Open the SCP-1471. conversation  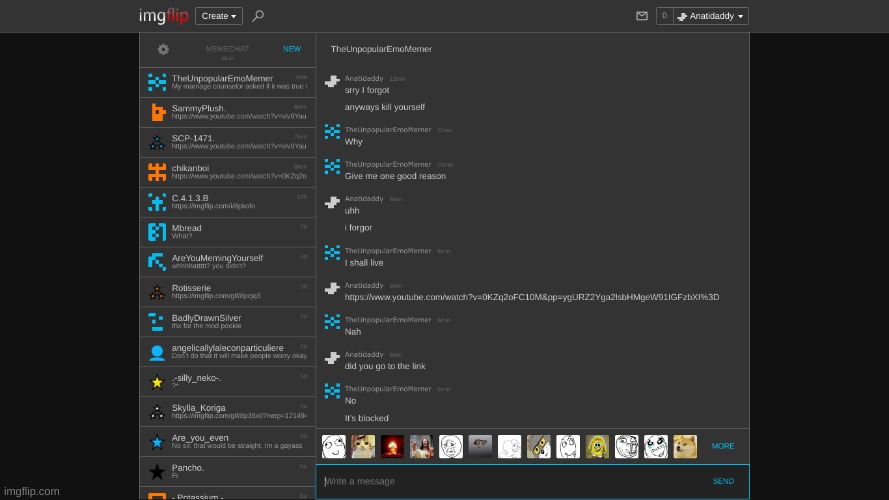(227, 142)
